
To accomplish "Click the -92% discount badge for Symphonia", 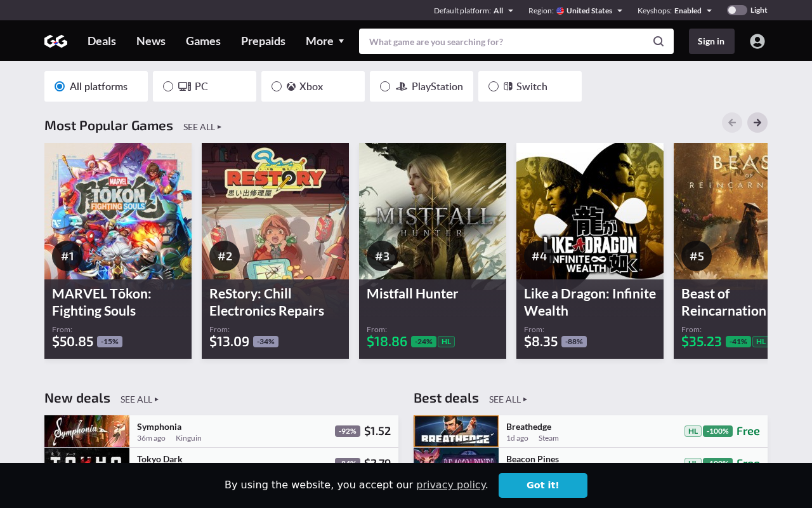I will pyautogui.click(x=348, y=431).
